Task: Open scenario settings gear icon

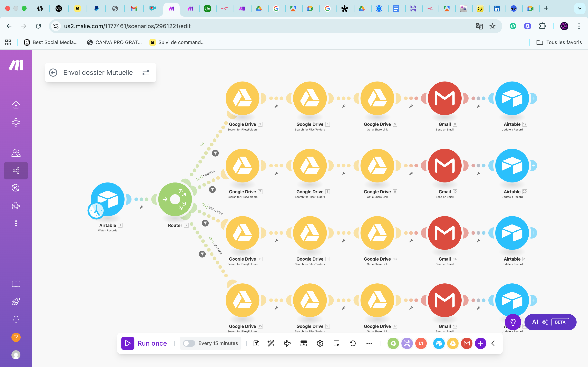Action: [320, 343]
